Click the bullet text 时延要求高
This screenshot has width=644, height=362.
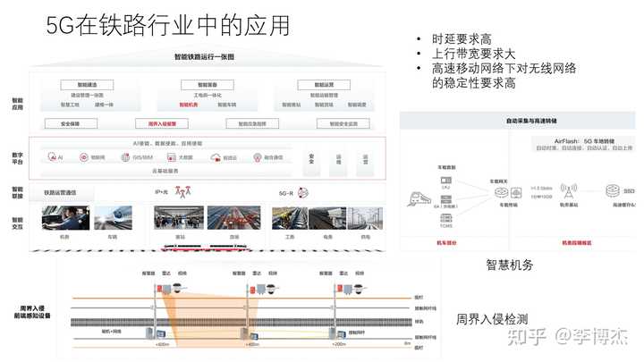coord(462,39)
